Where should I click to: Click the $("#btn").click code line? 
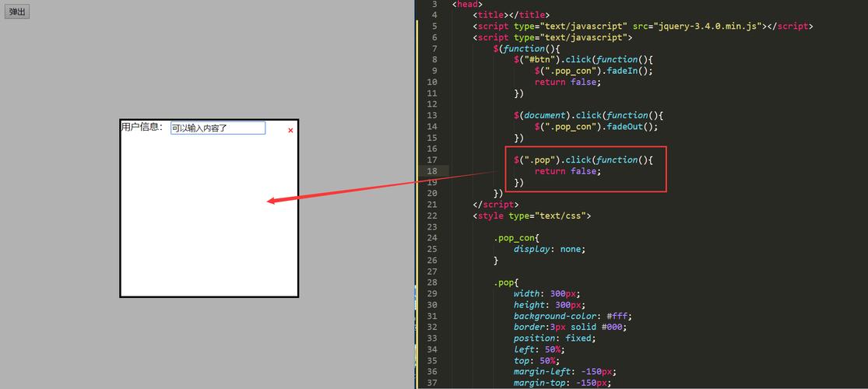tap(585, 60)
